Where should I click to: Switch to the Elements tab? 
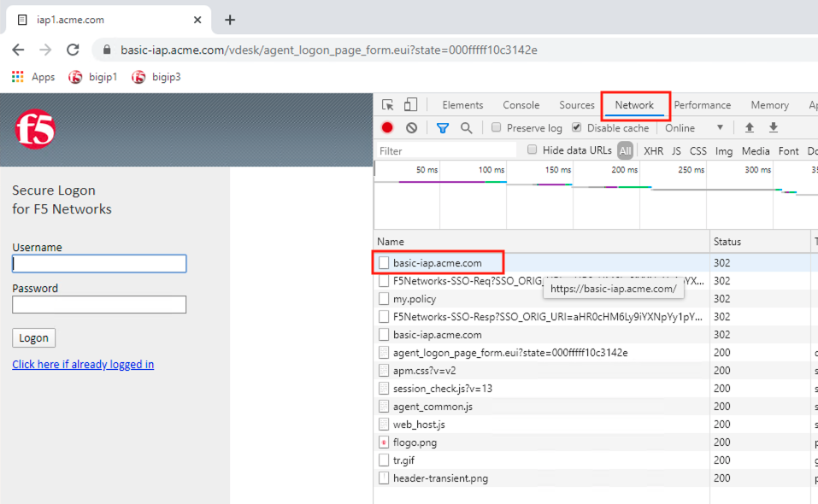(462, 105)
